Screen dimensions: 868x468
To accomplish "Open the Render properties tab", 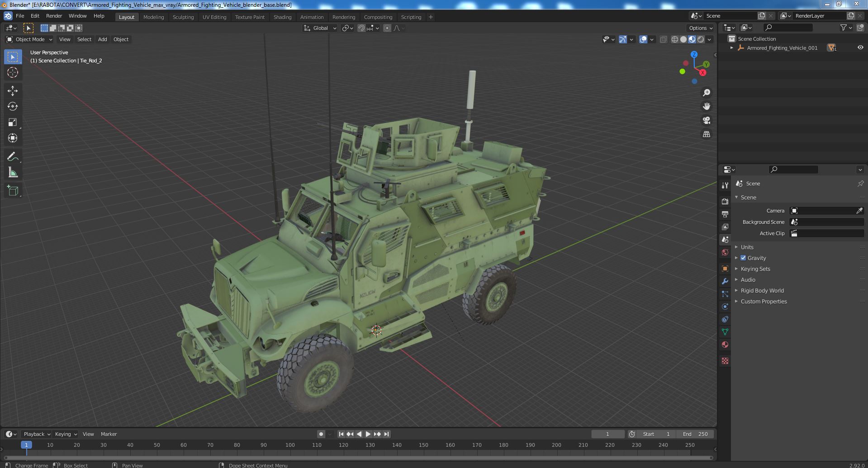I will coord(725,201).
